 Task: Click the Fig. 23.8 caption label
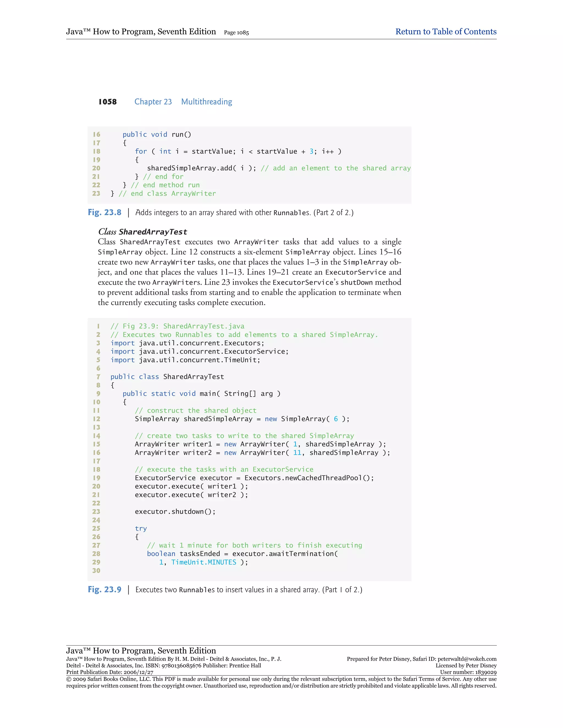click(104, 212)
